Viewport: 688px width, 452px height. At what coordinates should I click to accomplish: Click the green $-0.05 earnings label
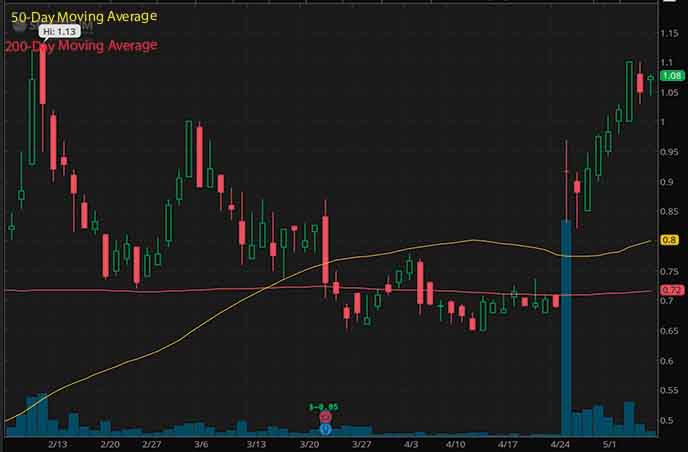[x=324, y=407]
